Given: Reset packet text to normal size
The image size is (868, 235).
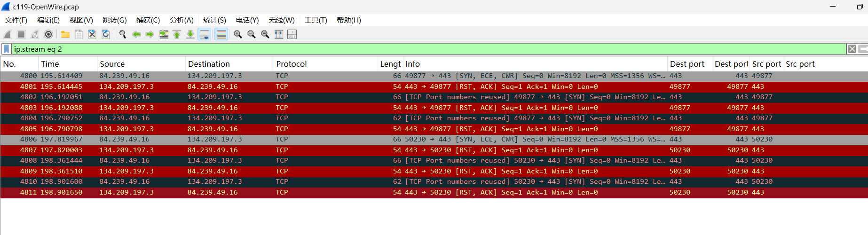Looking at the screenshot, I should [265, 34].
